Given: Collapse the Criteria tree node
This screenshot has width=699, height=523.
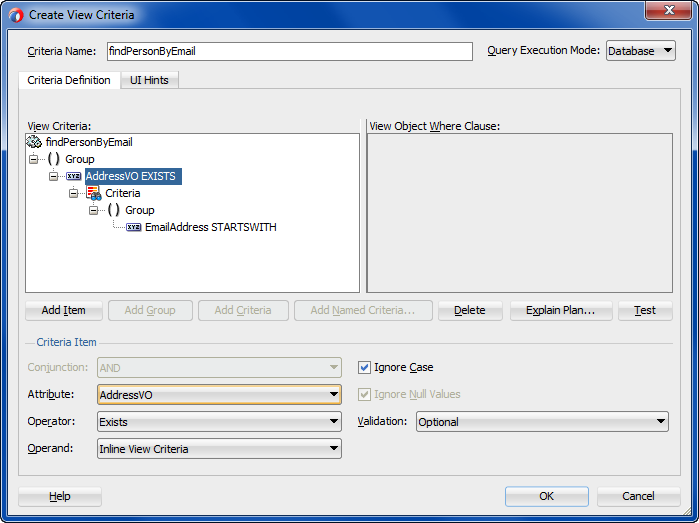Looking at the screenshot, I should [x=74, y=194].
